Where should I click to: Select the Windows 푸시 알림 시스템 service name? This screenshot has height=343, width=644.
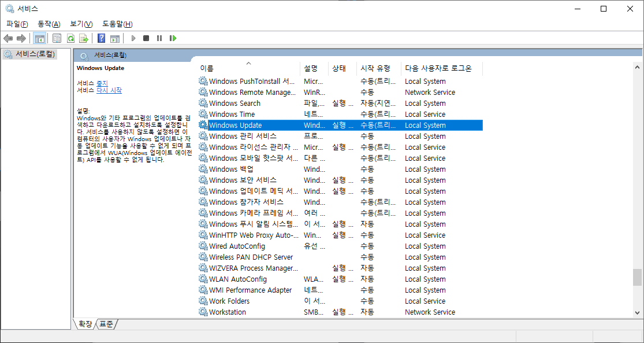pos(254,224)
